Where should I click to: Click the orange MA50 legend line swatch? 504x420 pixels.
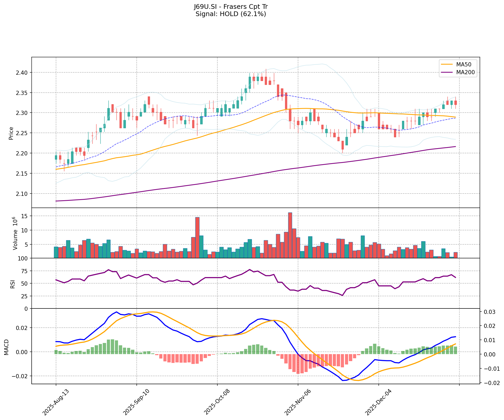click(447, 65)
